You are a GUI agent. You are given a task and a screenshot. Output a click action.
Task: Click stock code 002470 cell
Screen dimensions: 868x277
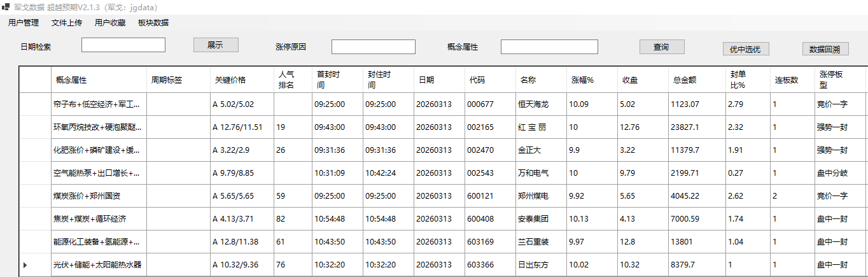[x=490, y=150]
